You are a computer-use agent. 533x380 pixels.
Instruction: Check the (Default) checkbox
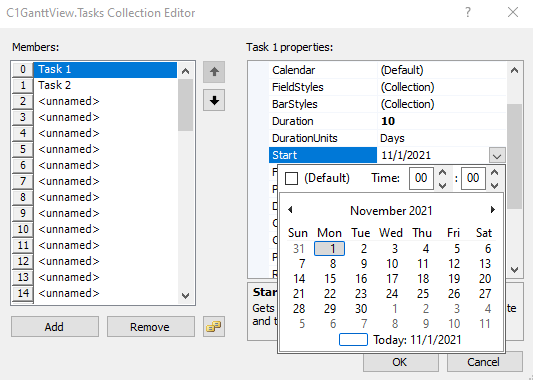[x=291, y=178]
